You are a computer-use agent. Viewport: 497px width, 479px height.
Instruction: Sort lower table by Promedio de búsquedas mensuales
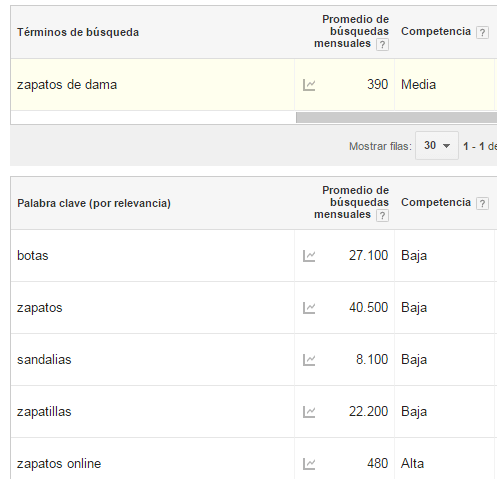tap(351, 202)
